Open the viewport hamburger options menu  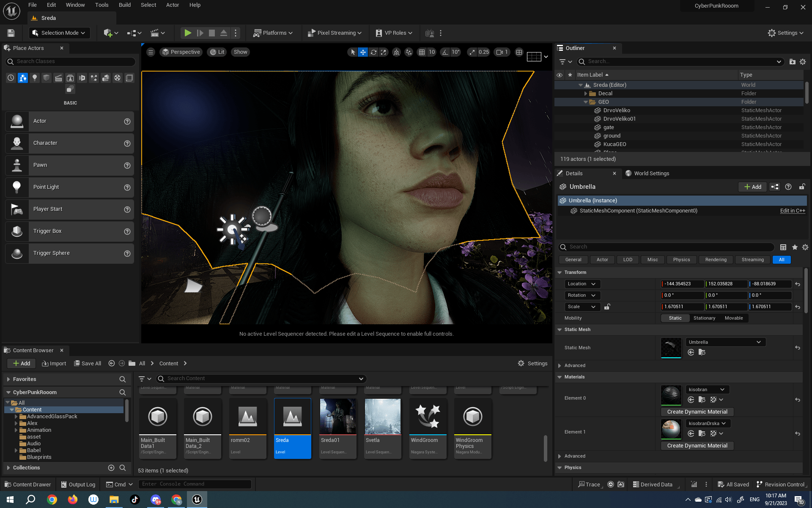(151, 52)
